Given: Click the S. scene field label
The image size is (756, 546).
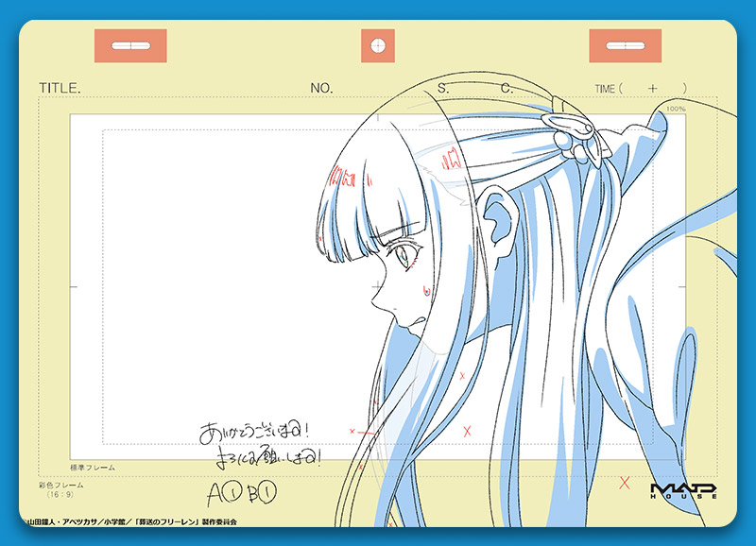Looking at the screenshot, I should coord(442,88).
